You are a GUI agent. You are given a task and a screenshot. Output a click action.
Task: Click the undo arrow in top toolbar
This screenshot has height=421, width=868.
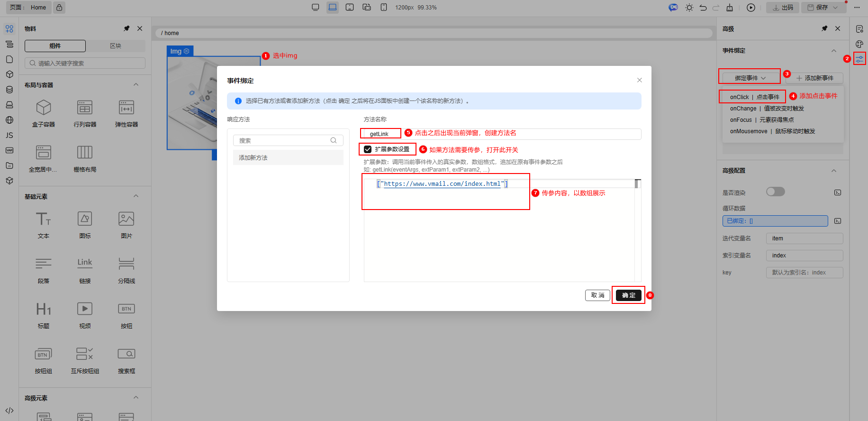(703, 8)
